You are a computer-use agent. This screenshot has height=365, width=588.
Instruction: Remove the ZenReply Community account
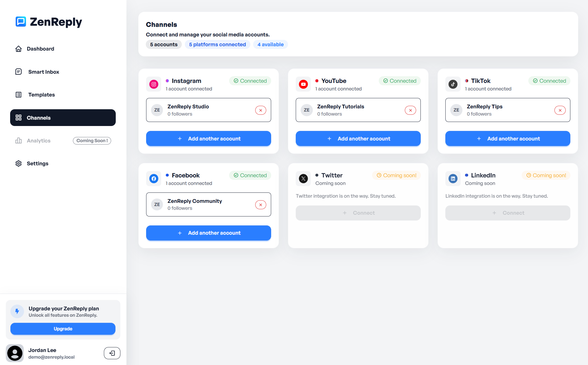point(260,204)
